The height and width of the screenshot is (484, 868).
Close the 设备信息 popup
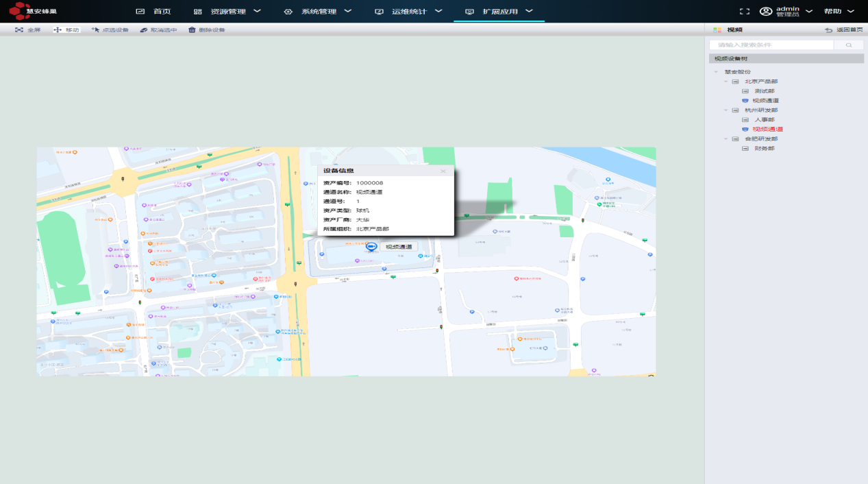(x=443, y=171)
